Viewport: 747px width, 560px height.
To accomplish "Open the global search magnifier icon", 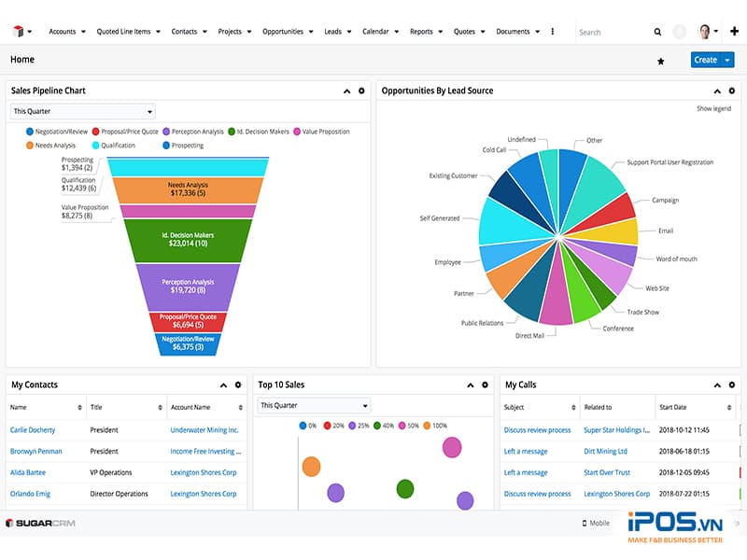I will [656, 31].
